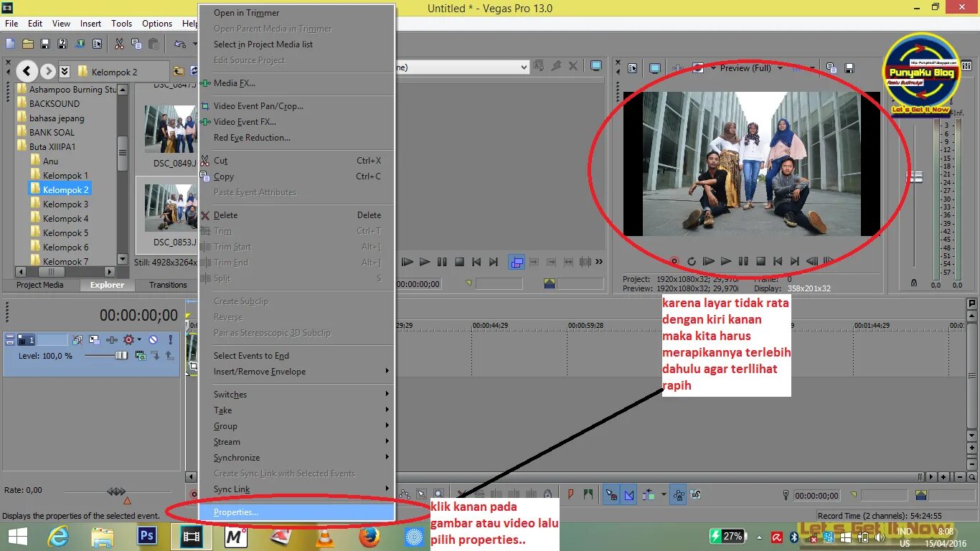980x551 pixels.
Task: Open Video Preview project properties icon
Action: pyautogui.click(x=633, y=68)
